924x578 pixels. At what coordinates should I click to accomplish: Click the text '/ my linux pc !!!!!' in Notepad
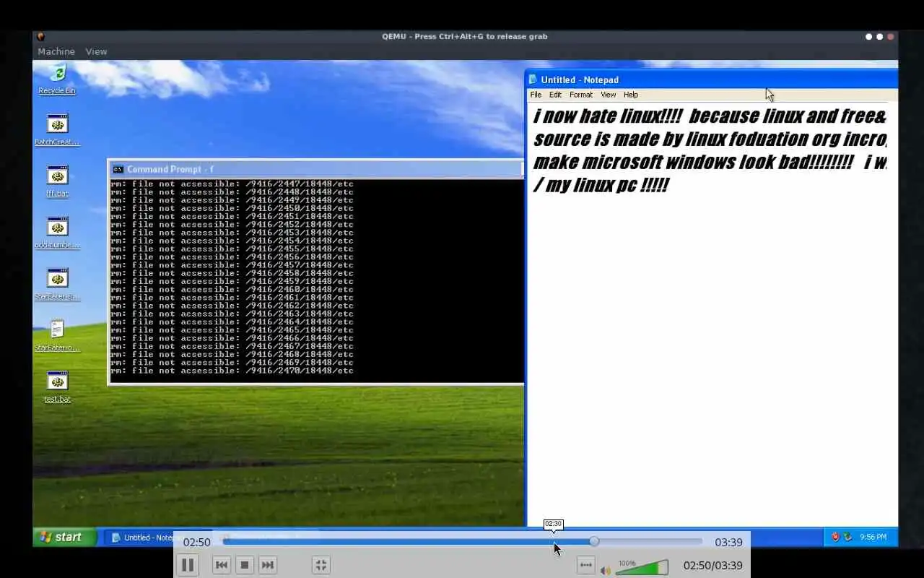click(601, 185)
